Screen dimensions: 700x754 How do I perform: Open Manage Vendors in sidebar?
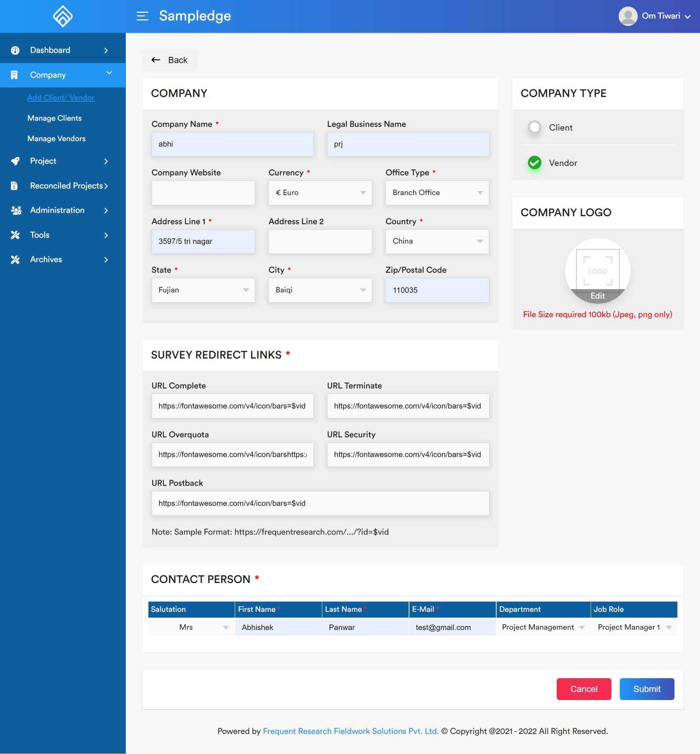57,139
